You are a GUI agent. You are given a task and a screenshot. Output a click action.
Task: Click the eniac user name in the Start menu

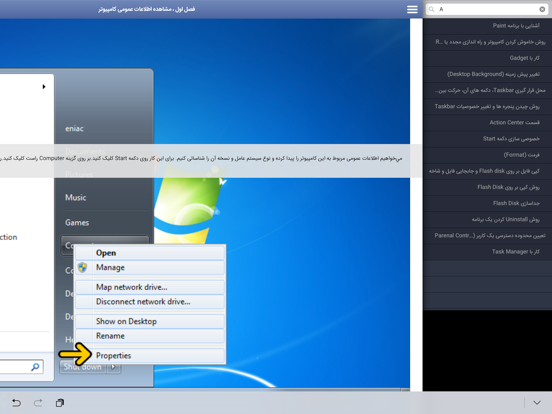(74, 128)
